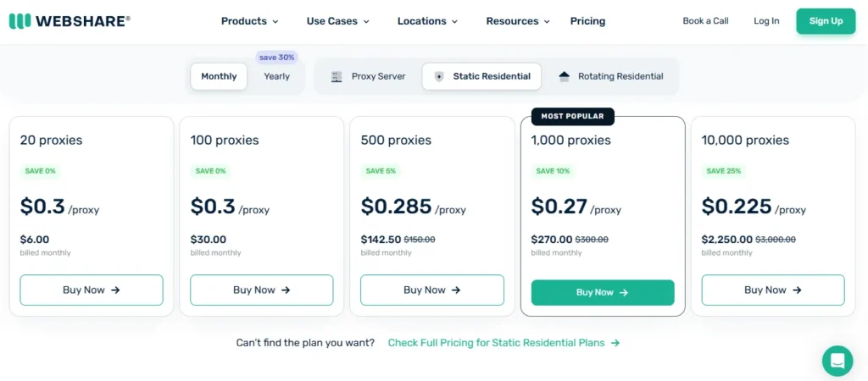Switch billing to Yearly
This screenshot has height=381, width=868.
tap(277, 76)
